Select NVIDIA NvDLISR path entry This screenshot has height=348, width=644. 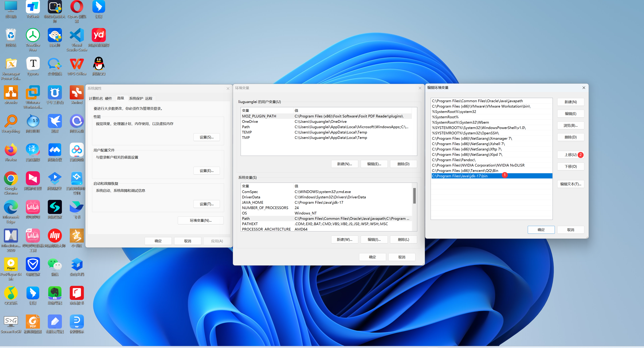tap(492, 165)
